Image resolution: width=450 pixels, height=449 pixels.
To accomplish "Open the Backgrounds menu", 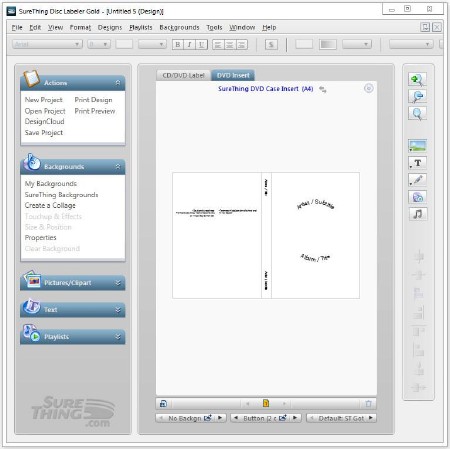I will point(179,27).
